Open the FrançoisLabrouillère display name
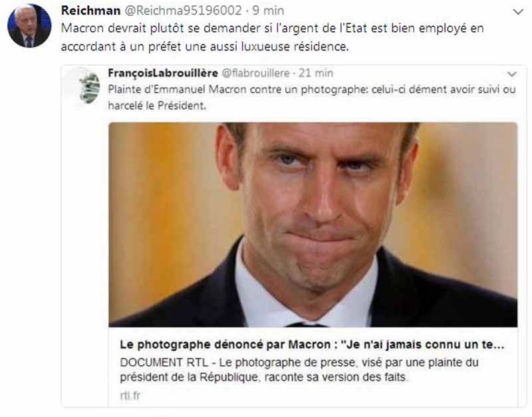This screenshot has width=532, height=417. pyautogui.click(x=163, y=73)
